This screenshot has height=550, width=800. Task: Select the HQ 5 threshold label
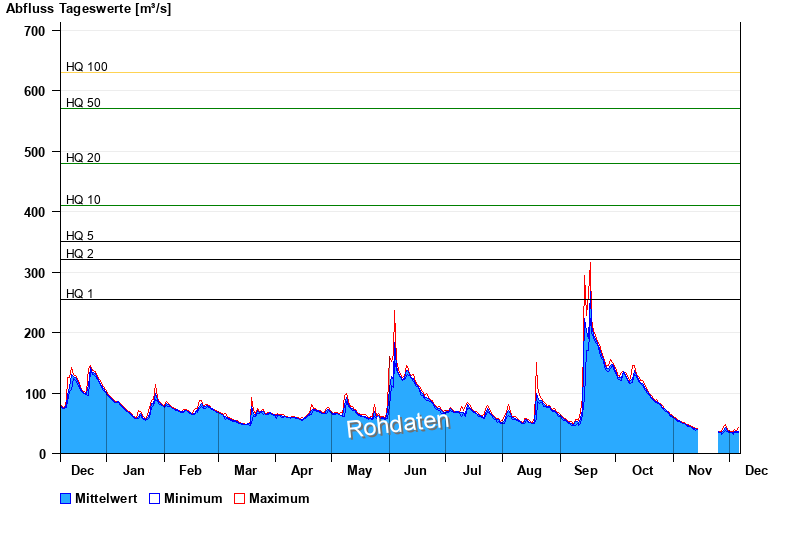[80, 236]
